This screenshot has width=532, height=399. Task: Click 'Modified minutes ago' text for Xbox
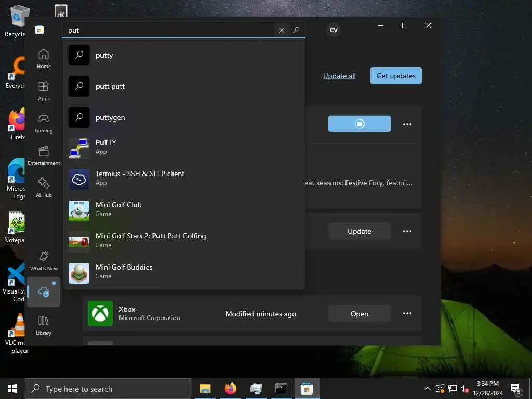[261, 314]
